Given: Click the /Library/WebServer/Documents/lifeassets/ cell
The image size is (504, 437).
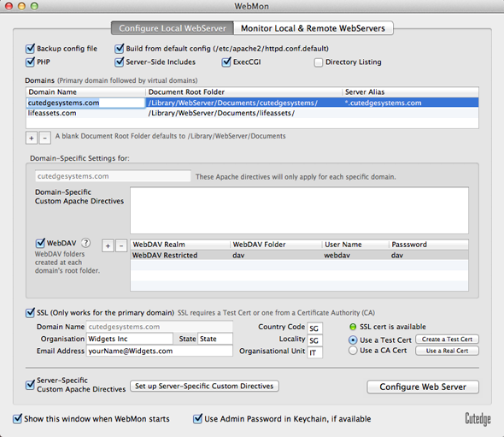Looking at the screenshot, I should point(244,113).
